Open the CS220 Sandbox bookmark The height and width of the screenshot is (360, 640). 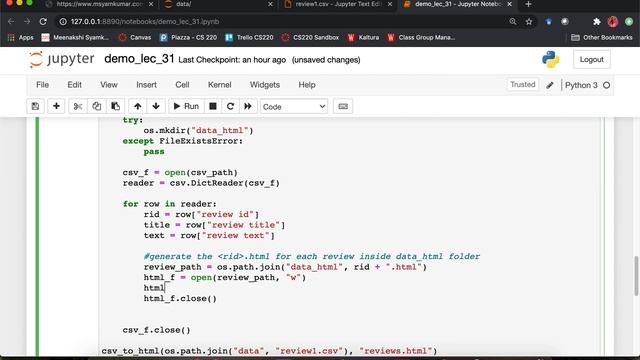pos(310,38)
